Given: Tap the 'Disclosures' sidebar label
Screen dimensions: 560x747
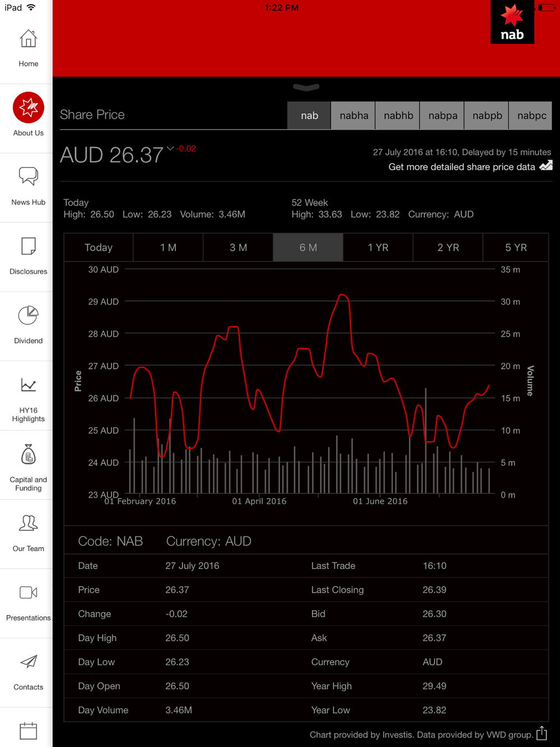Looking at the screenshot, I should coord(29,272).
